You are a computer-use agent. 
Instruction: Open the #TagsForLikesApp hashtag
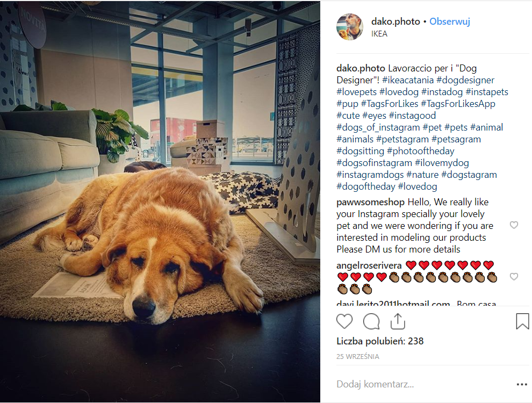(458, 104)
